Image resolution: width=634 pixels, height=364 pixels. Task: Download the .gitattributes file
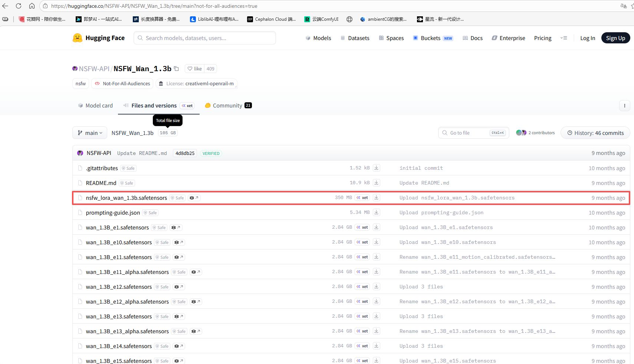click(376, 168)
